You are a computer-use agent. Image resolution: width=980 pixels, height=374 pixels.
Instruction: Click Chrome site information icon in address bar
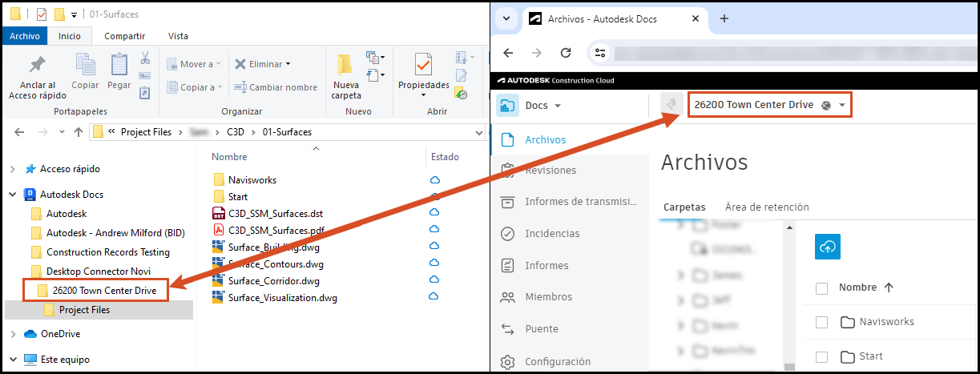click(599, 53)
